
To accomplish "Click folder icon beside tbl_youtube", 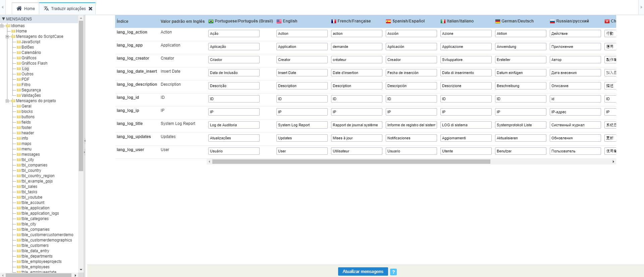I will [x=19, y=197].
